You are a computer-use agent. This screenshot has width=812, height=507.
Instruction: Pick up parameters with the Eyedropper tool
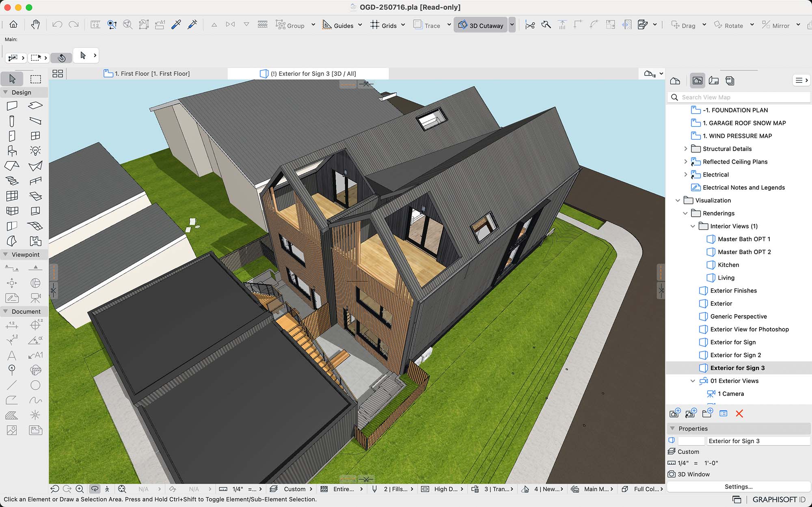[176, 24]
